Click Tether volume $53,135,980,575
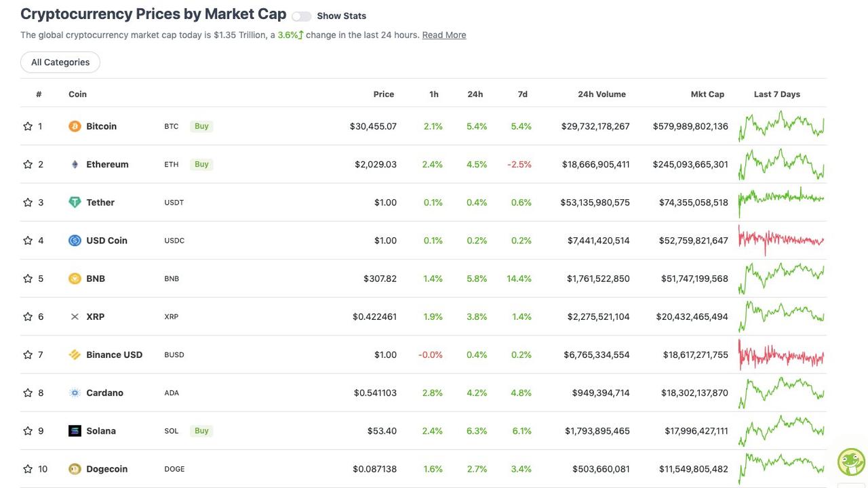Viewport: 868px width, 488px height. coord(595,202)
